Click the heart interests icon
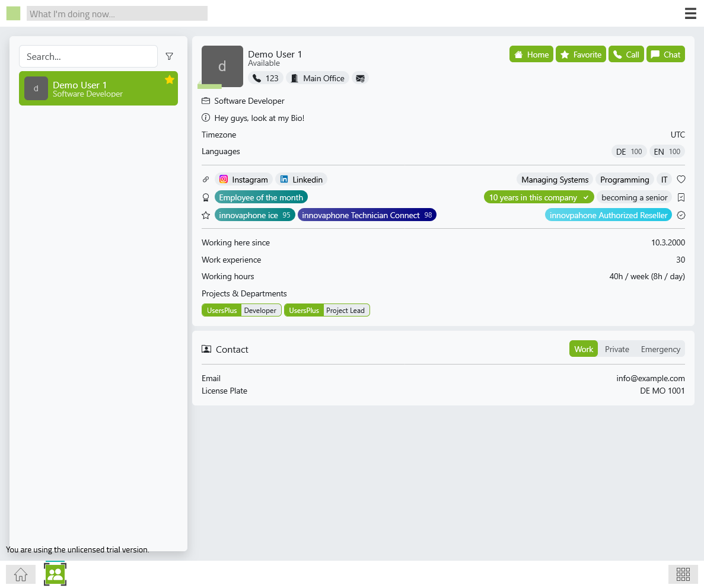The height and width of the screenshot is (588, 704). pos(681,180)
